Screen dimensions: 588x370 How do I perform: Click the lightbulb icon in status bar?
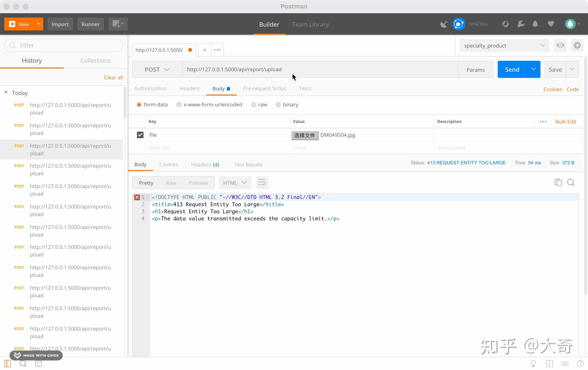[x=533, y=364]
